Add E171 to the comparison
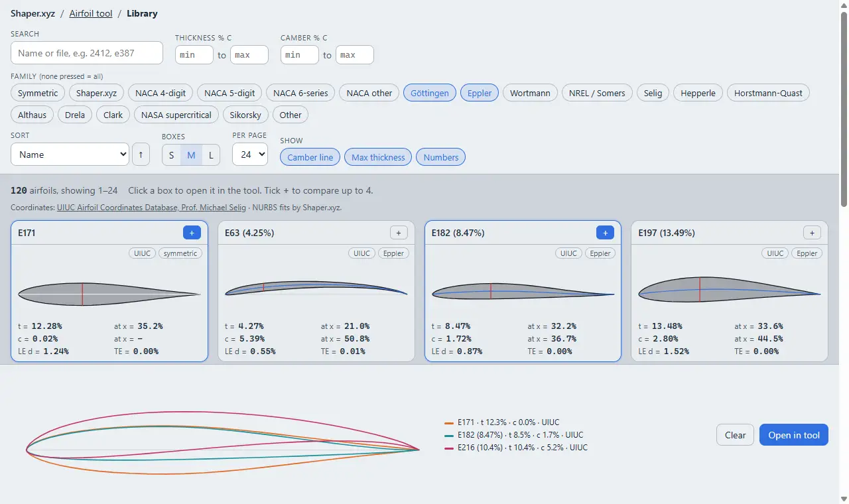The width and height of the screenshot is (849, 504). pos(192,233)
